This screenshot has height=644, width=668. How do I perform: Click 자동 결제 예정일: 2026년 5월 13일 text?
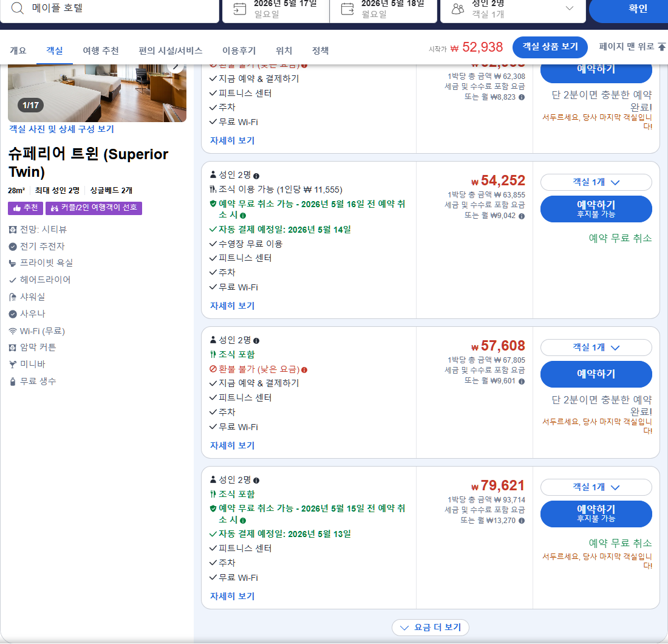click(x=285, y=534)
